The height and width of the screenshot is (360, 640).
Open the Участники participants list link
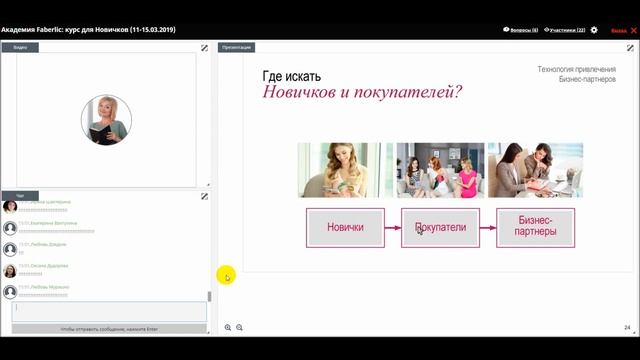(564, 30)
